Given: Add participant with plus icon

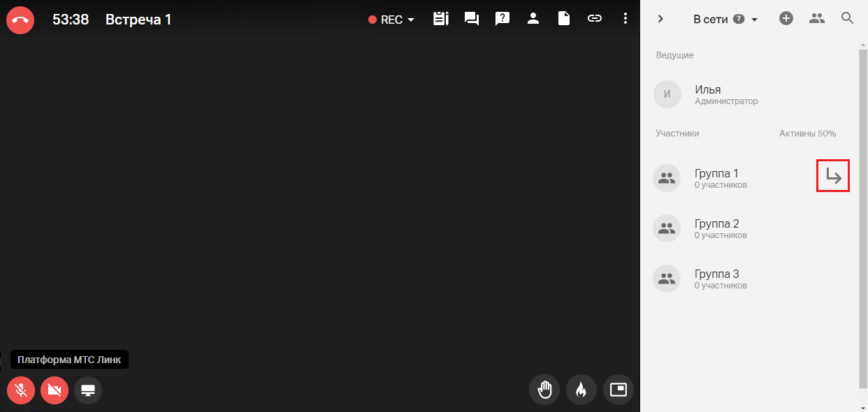Looking at the screenshot, I should 786,19.
